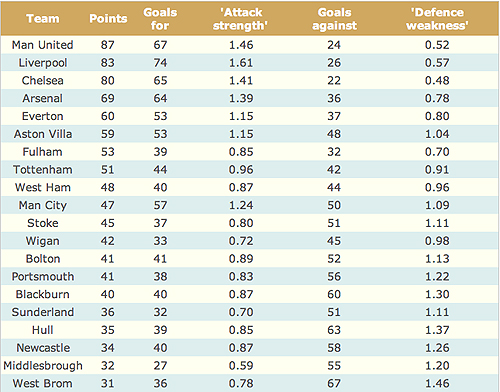Click the Points column header
The width and height of the screenshot is (500, 392).
108,19
